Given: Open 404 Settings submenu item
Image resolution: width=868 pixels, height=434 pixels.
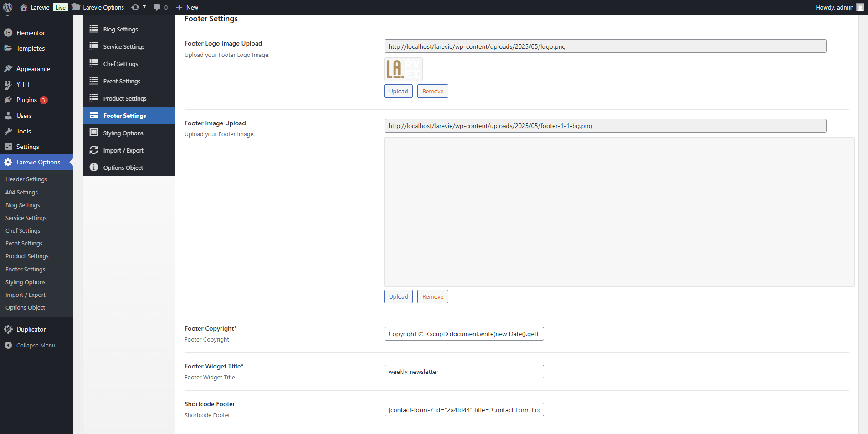Looking at the screenshot, I should tap(21, 192).
